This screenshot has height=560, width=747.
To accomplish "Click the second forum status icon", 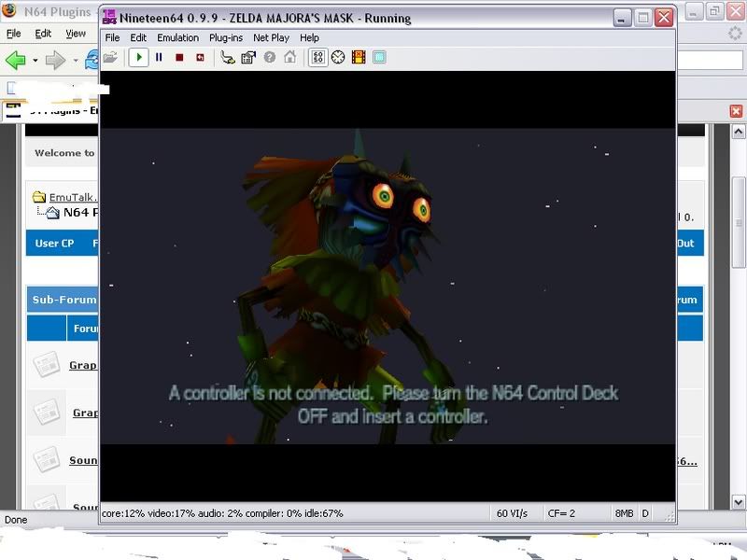I will point(46,413).
